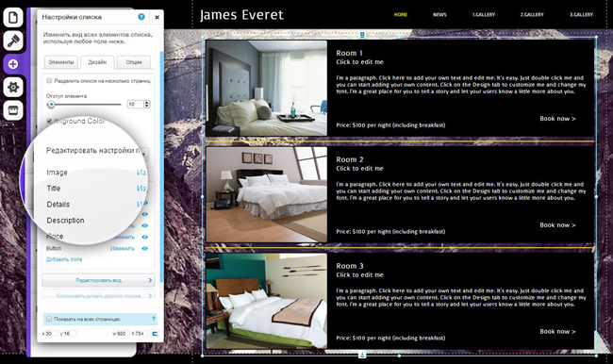Screen dimensions: 613x364
Task: Click the Отступ элемента slider handle
Action: (51, 105)
